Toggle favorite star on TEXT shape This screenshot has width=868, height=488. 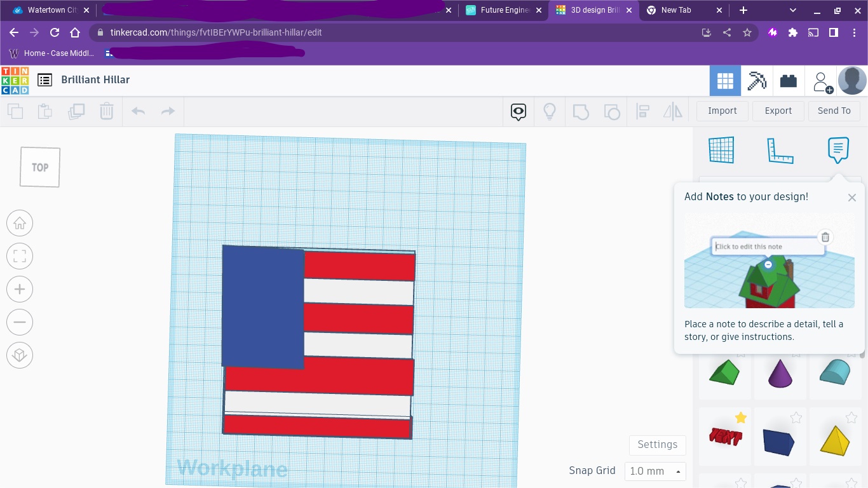click(741, 417)
